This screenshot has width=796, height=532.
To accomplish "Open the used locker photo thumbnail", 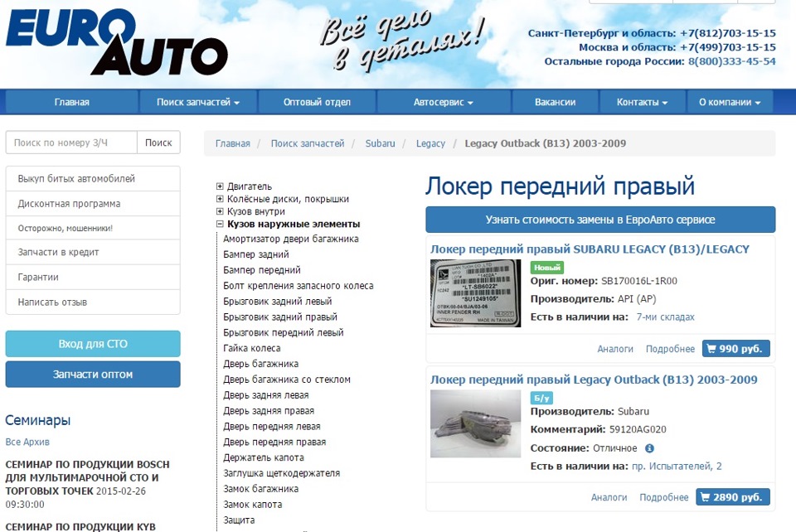I will pyautogui.click(x=476, y=423).
